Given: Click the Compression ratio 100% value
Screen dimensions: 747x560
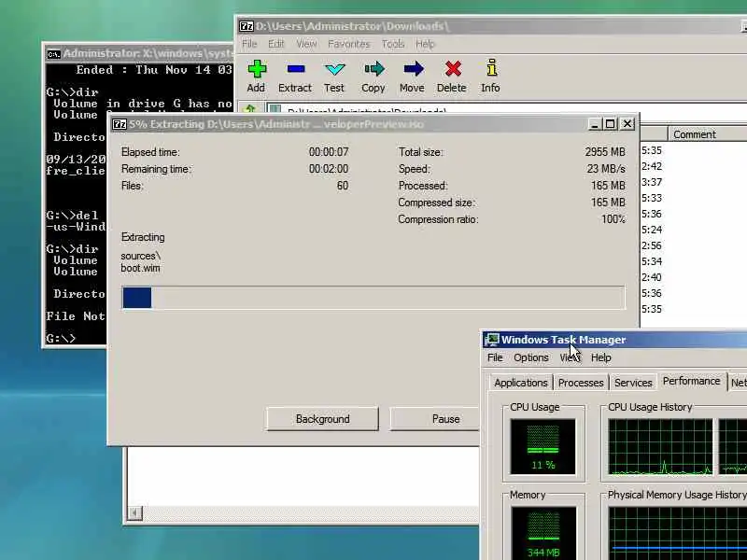Looking at the screenshot, I should [613, 219].
